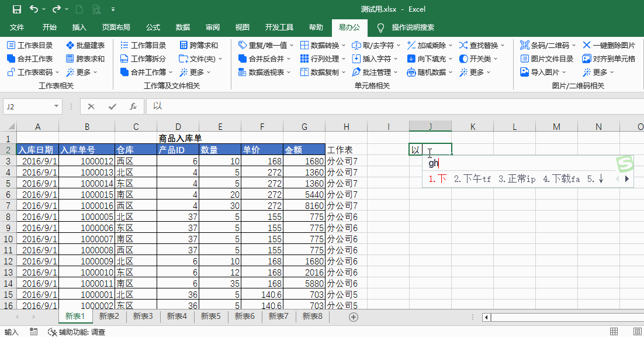This screenshot has height=337, width=644.
Task: Expand 工作表密码 dropdown
Action: (57, 73)
